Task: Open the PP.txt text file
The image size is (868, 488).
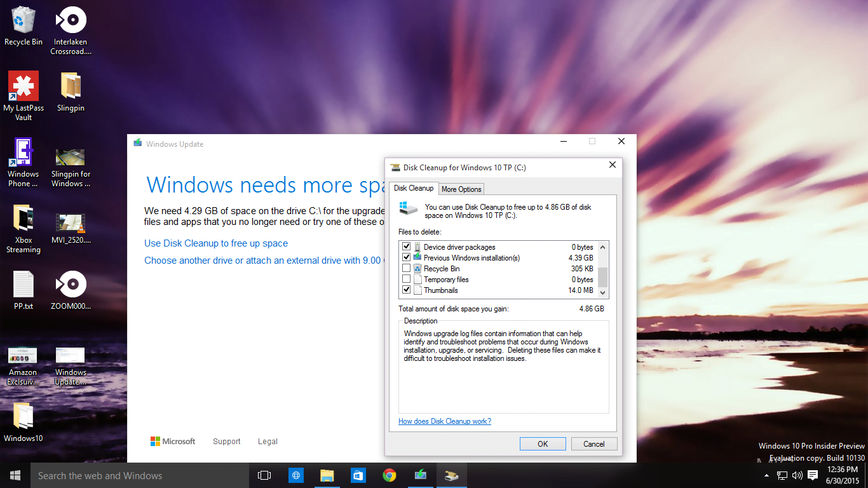Action: pyautogui.click(x=24, y=290)
